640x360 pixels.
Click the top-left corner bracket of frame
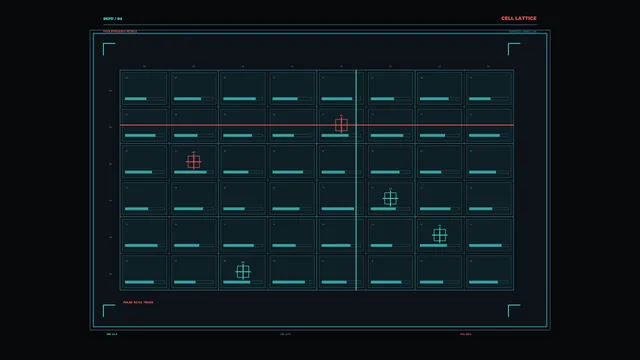pos(109,49)
